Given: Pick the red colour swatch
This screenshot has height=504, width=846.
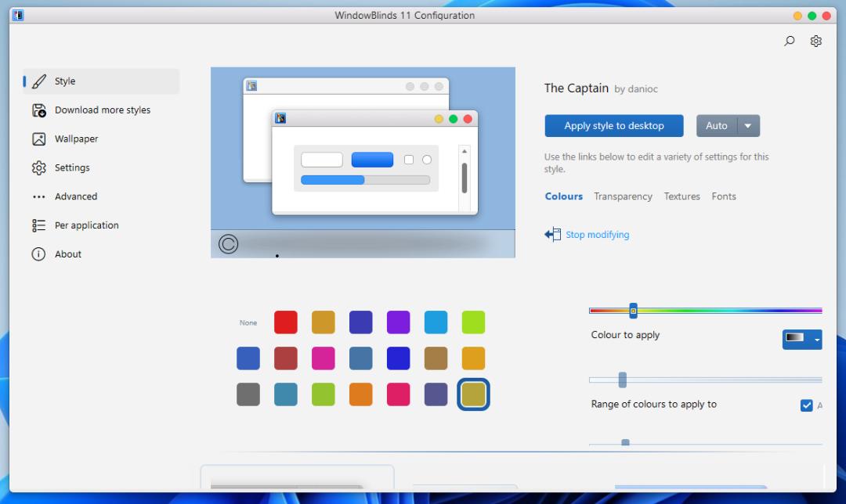Looking at the screenshot, I should tap(286, 322).
